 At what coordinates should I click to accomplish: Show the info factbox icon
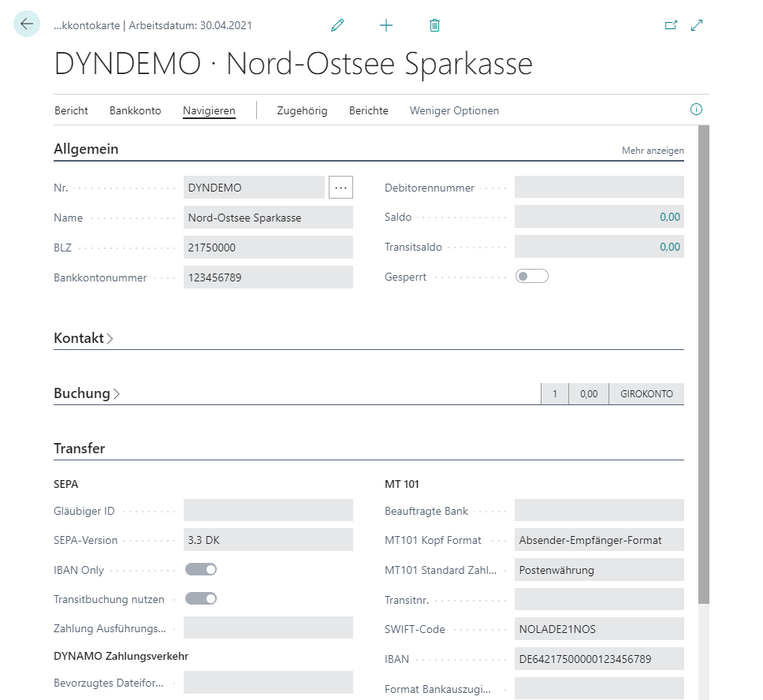(696, 110)
